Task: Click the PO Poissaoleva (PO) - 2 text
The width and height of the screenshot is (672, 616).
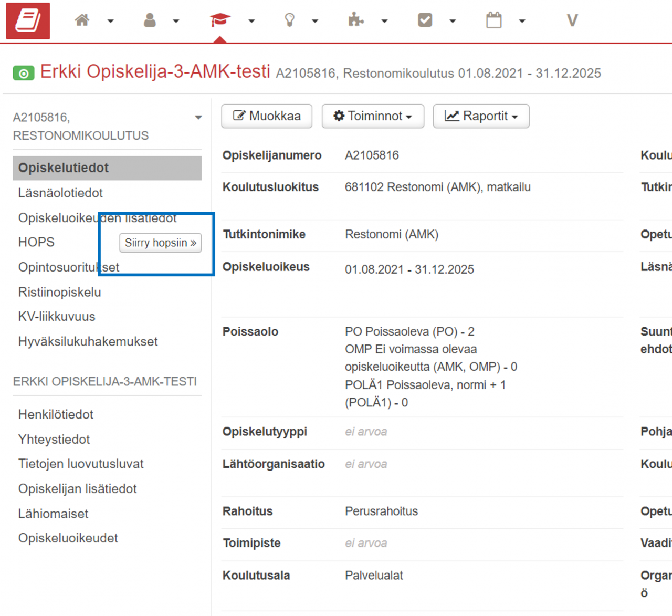Action: (409, 332)
